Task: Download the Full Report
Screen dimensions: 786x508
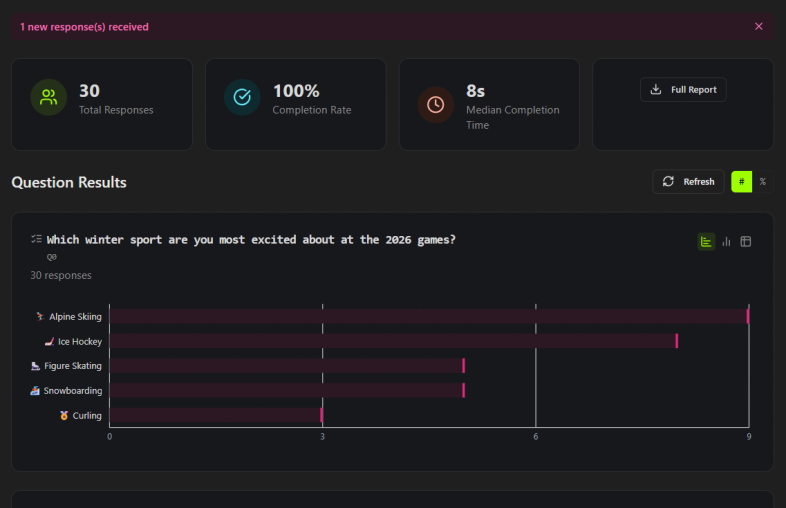Action: tap(683, 90)
